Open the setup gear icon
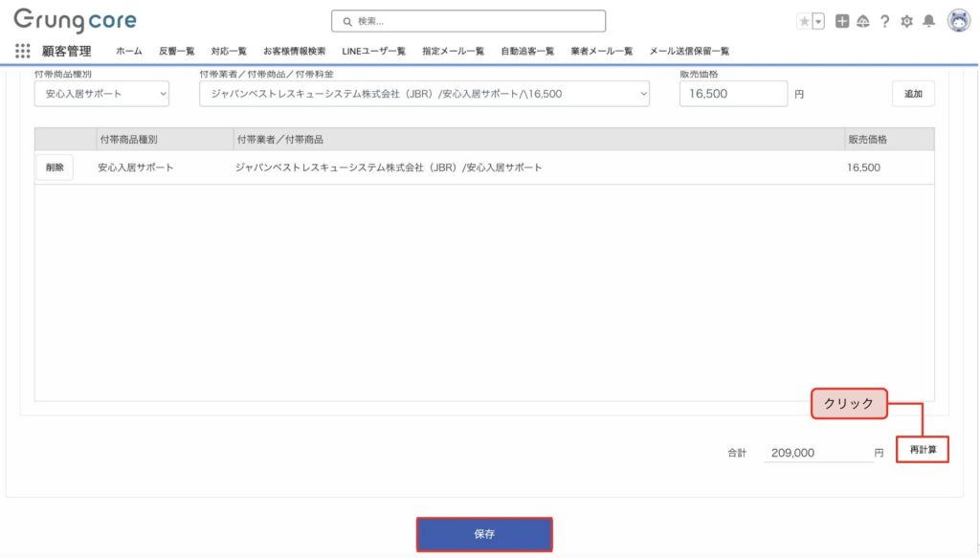980x558 pixels. [906, 22]
